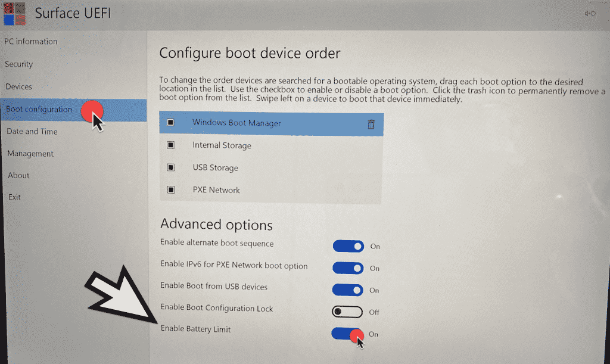Toggle Enable alternate boot sequence switch
Image resolution: width=610 pixels, height=364 pixels.
(348, 246)
